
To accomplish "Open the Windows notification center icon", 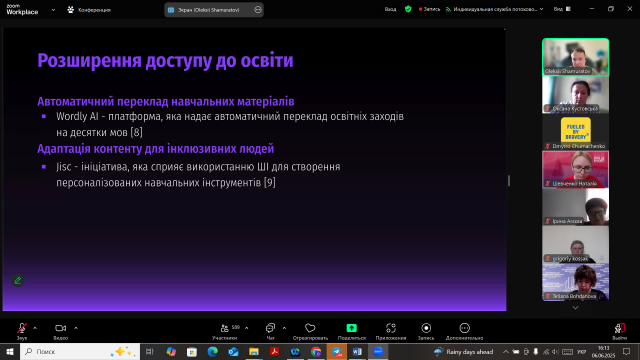I will click(x=627, y=351).
